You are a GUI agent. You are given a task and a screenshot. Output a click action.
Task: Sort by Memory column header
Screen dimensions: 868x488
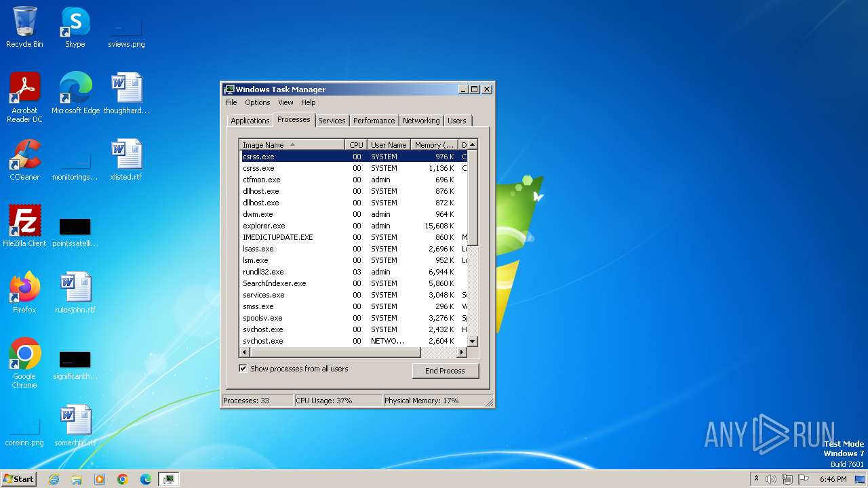point(435,144)
